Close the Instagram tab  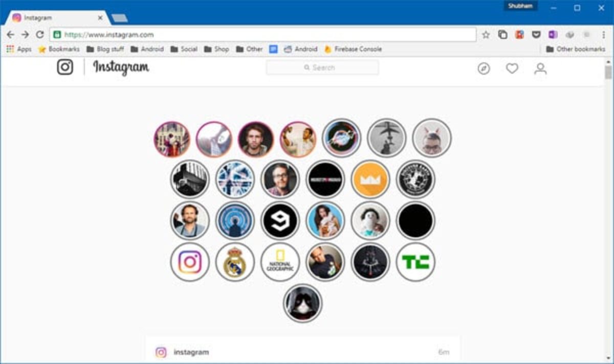click(x=100, y=18)
